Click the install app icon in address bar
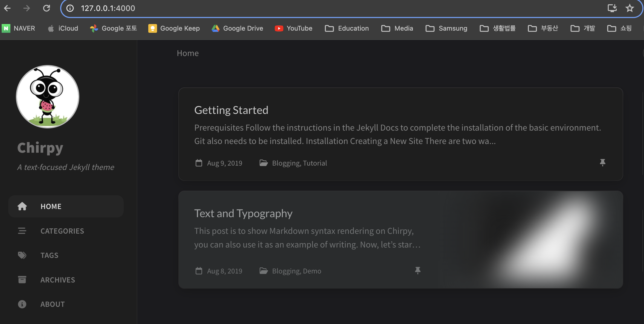Image resolution: width=644 pixels, height=324 pixels. pyautogui.click(x=612, y=8)
